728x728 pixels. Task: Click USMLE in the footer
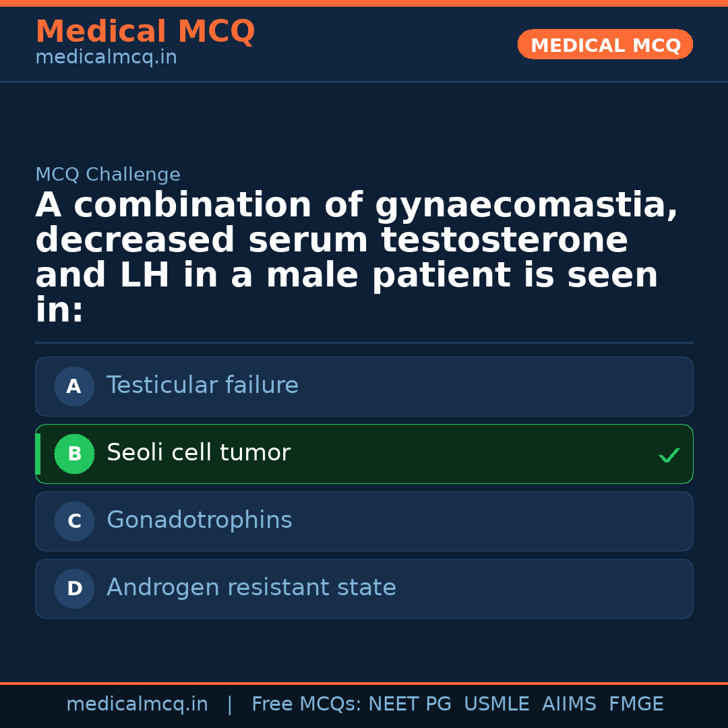pyautogui.click(x=496, y=704)
